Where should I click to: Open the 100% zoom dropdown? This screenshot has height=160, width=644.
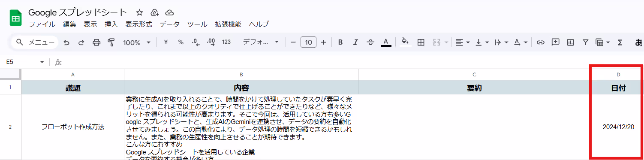[x=137, y=42]
